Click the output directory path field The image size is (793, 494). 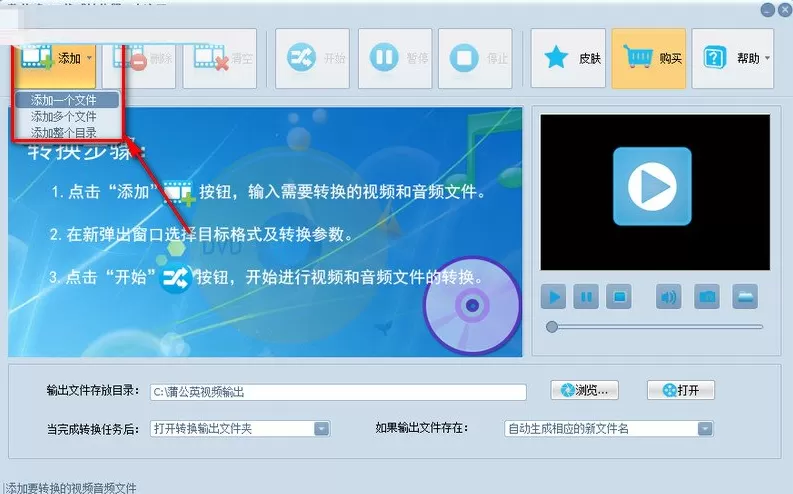(x=338, y=392)
